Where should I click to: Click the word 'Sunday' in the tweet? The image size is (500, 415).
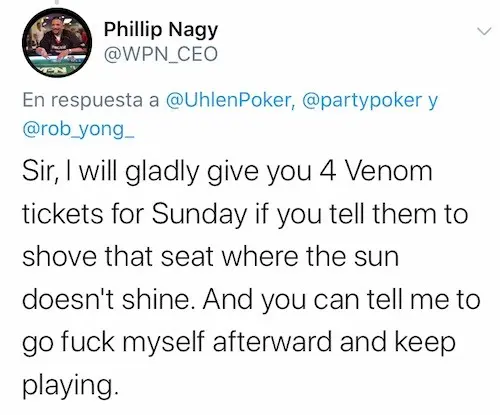(x=200, y=215)
